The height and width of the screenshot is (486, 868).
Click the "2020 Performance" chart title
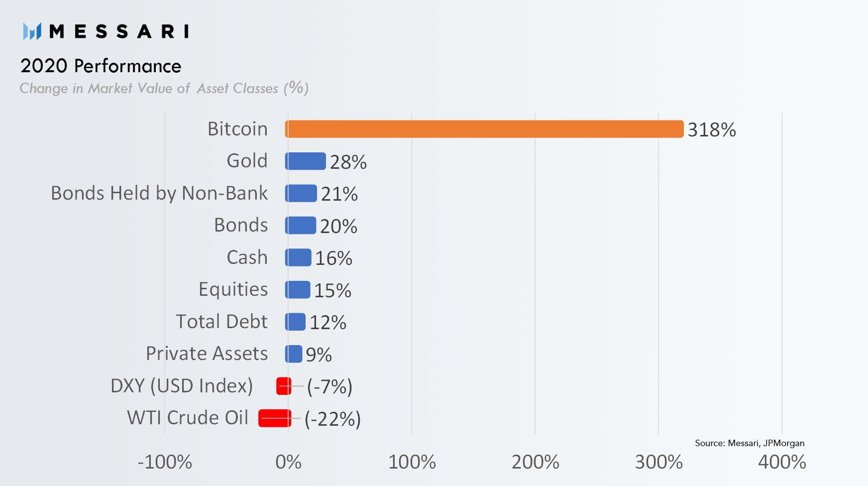[101, 66]
